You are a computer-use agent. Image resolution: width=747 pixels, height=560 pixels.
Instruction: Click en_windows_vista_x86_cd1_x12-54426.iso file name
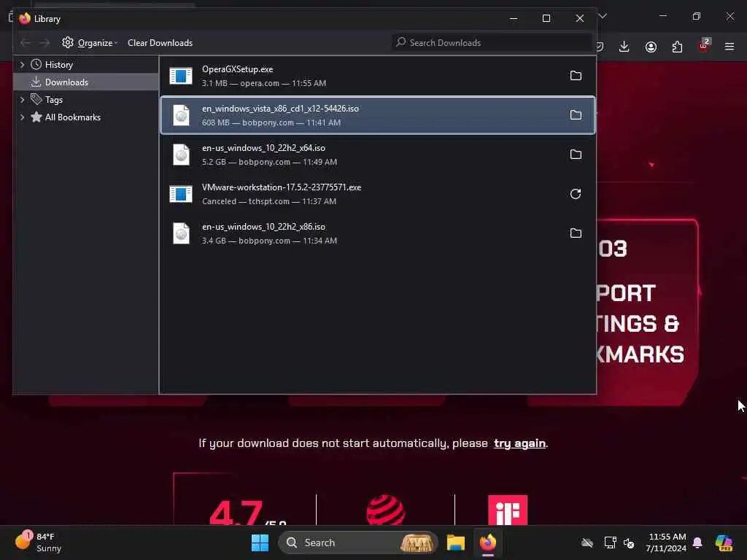click(x=280, y=109)
